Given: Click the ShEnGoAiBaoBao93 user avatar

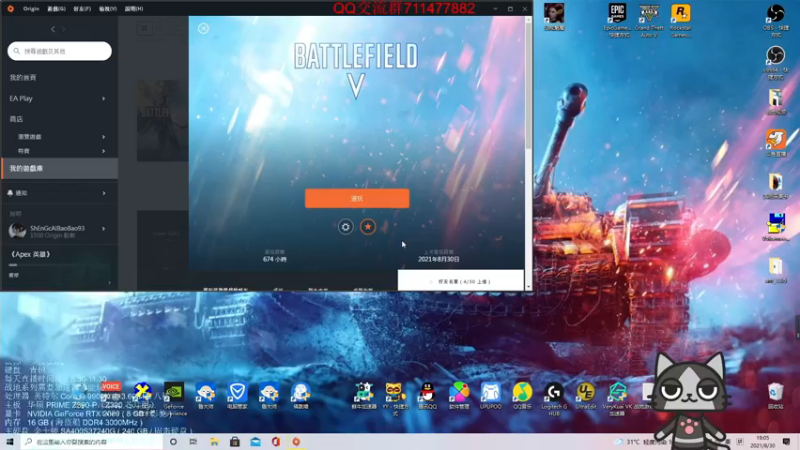Looking at the screenshot, I should point(17,231).
